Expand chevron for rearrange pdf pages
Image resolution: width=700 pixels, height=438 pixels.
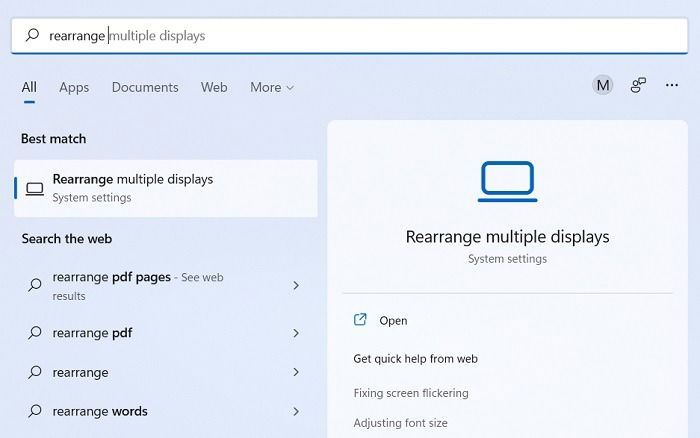point(296,285)
